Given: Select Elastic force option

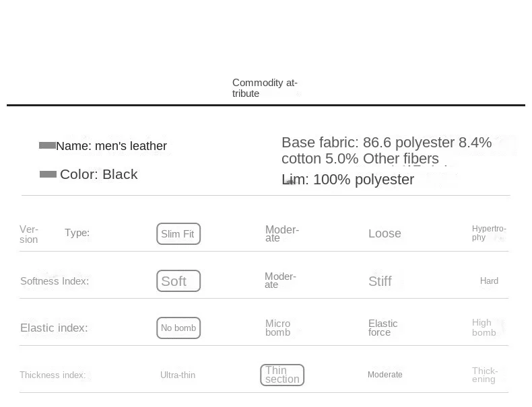Looking at the screenshot, I should click(383, 328).
